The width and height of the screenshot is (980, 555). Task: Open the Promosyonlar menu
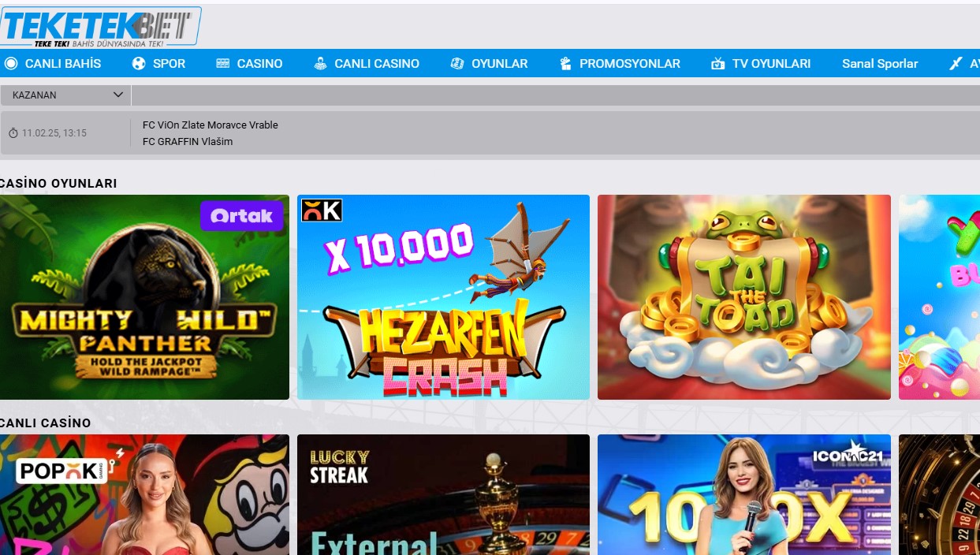(629, 64)
